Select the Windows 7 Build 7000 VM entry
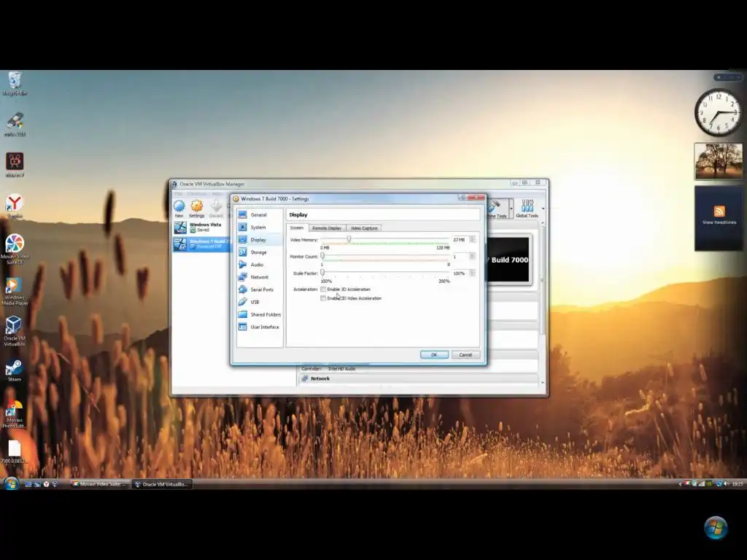The width and height of the screenshot is (747, 560). (x=201, y=244)
